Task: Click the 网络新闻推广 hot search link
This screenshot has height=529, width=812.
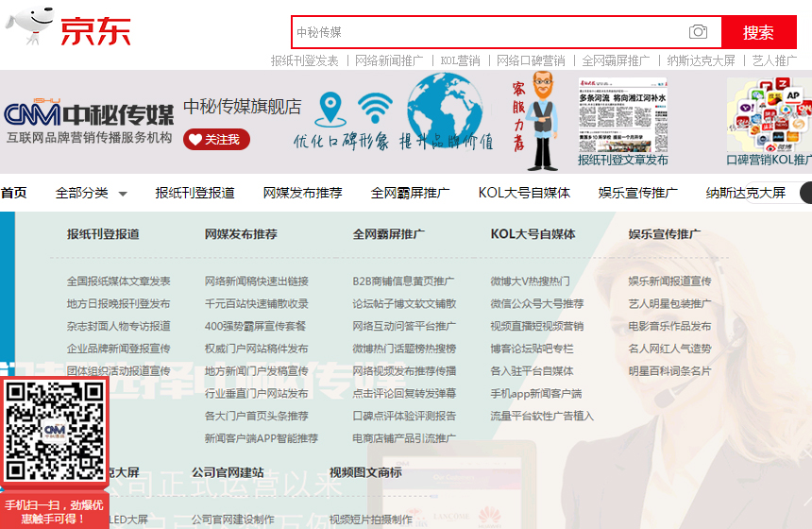Action: 389,60
